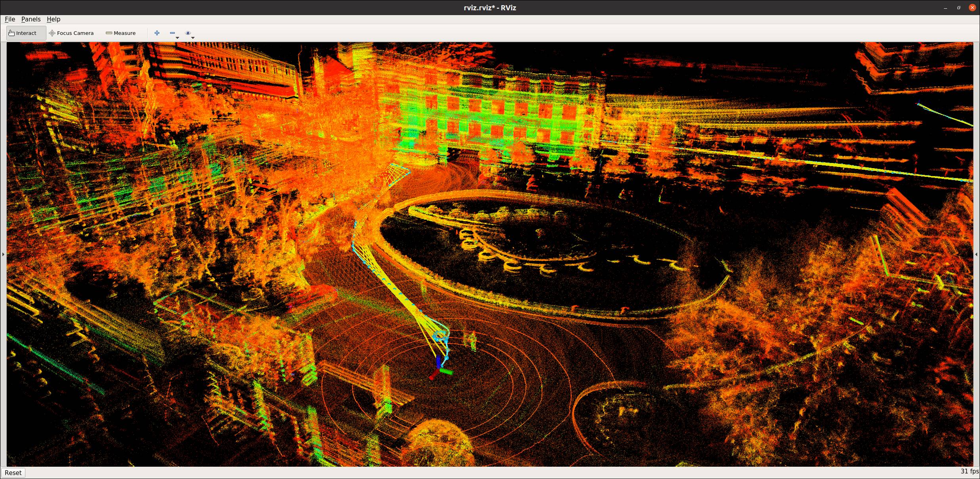This screenshot has height=479, width=980.
Task: Activate the Focus Camera tool
Action: pos(71,33)
